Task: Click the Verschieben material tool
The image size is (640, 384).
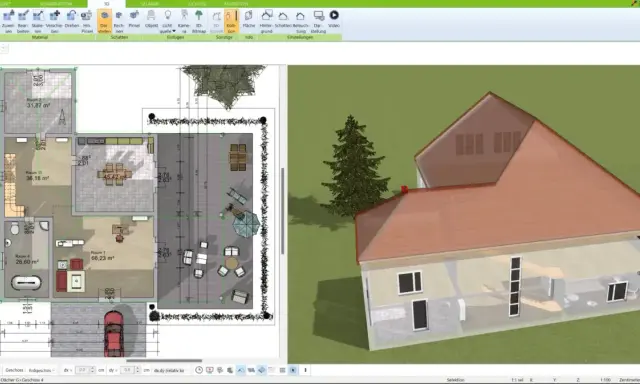Action: (54, 22)
